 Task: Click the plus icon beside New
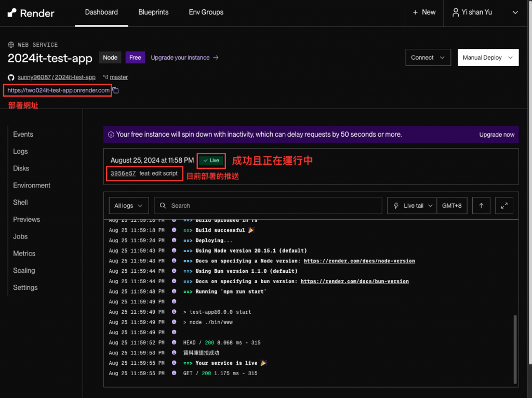click(415, 12)
